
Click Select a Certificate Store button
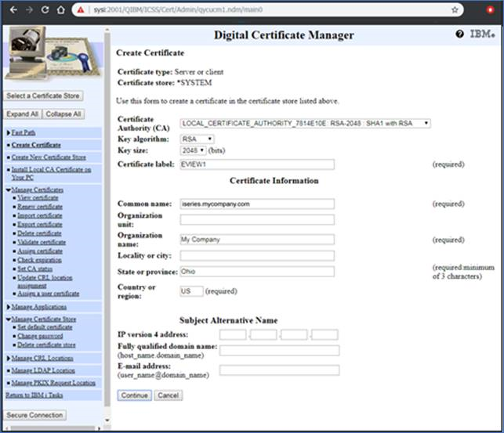tap(43, 96)
